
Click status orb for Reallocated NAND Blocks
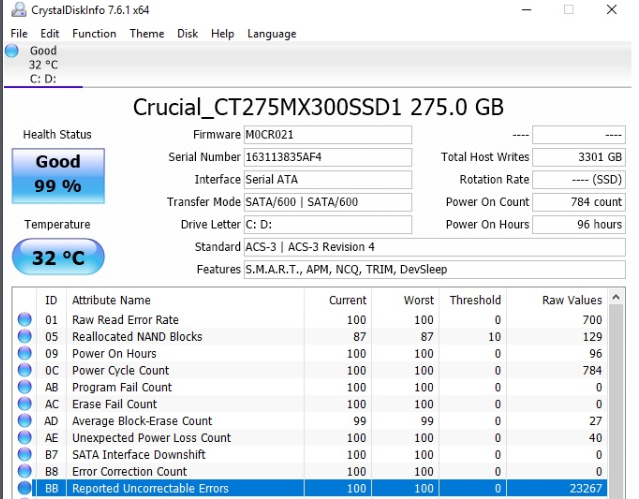pos(25,336)
